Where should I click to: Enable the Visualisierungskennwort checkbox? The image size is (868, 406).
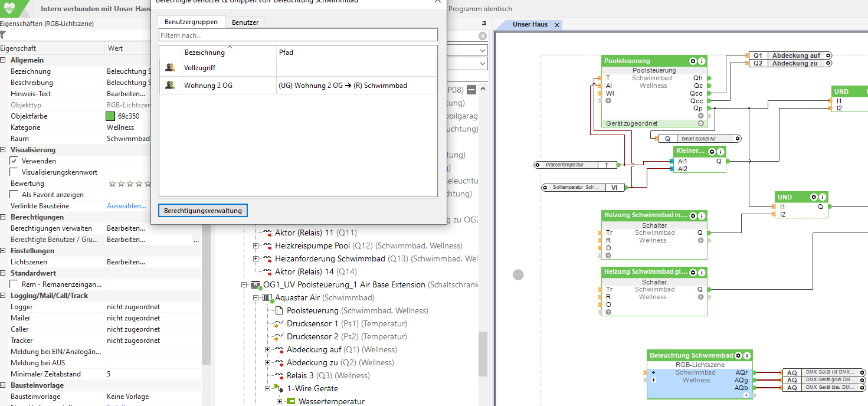coord(14,172)
